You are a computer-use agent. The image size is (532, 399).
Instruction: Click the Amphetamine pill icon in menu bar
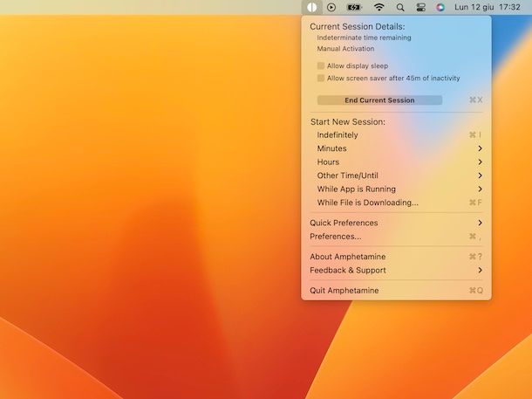(x=311, y=7)
